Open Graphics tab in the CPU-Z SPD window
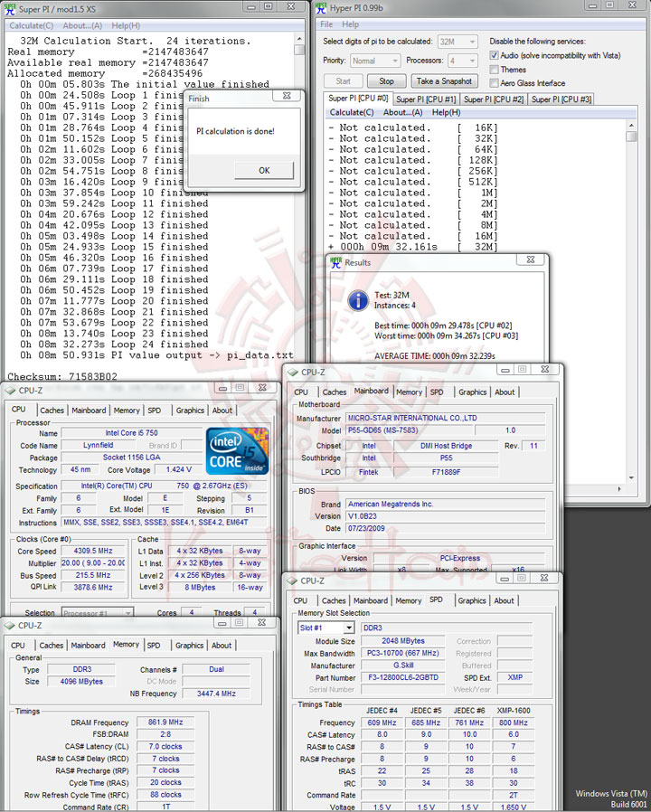Viewport: 651px width, 812px height. tap(472, 600)
